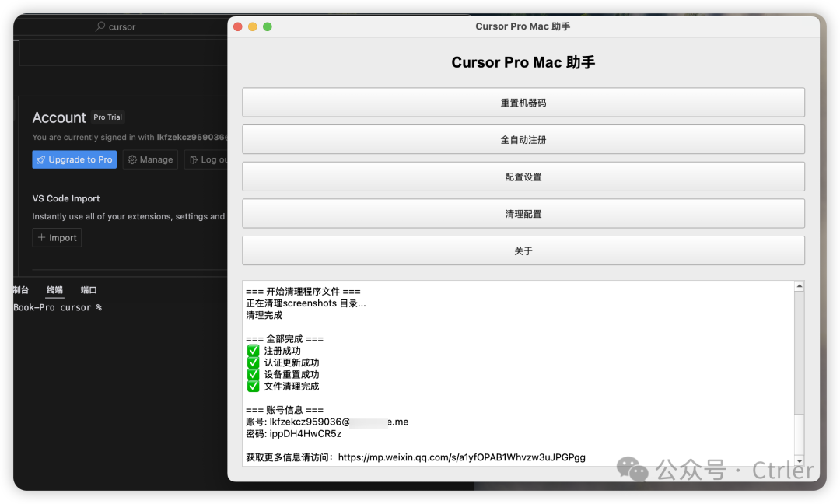Switch to the 制台 console tab

21,290
